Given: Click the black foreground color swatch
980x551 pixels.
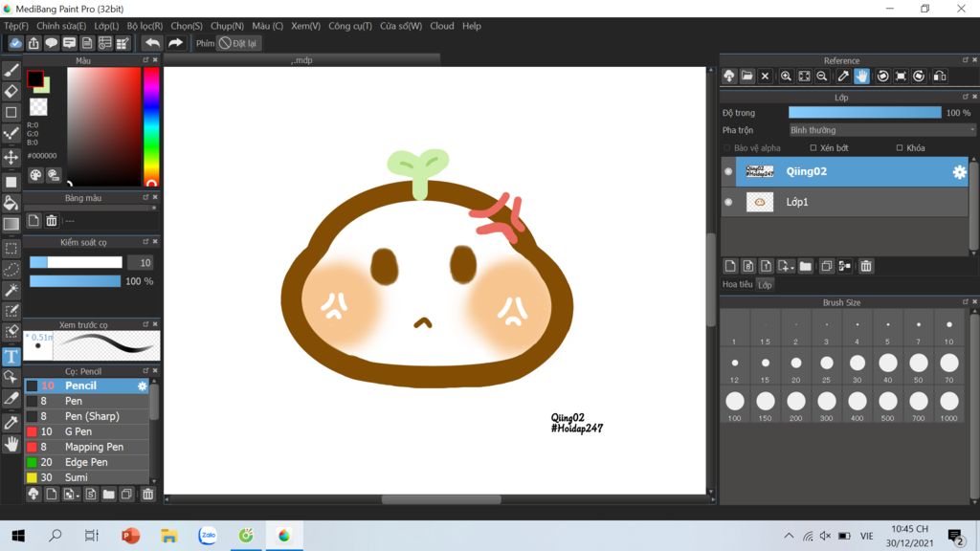Looking at the screenshot, I should point(35,78).
